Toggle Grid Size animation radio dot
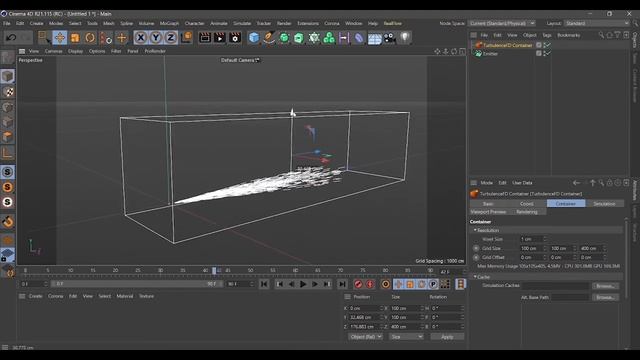 (x=476, y=248)
